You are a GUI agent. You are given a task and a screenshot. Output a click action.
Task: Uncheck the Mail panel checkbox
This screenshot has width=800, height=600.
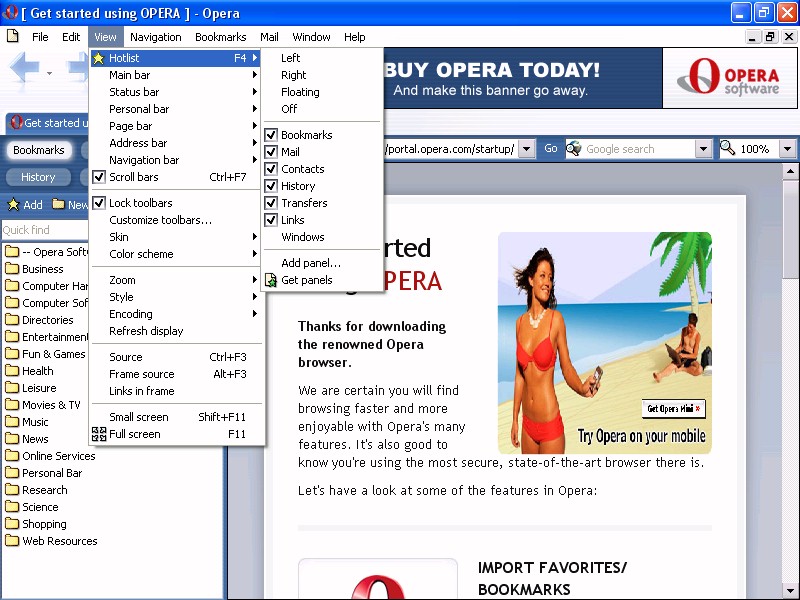271,152
